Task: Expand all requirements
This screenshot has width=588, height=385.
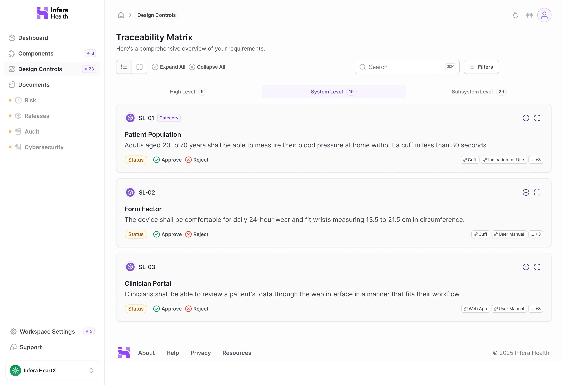Action: (169, 67)
